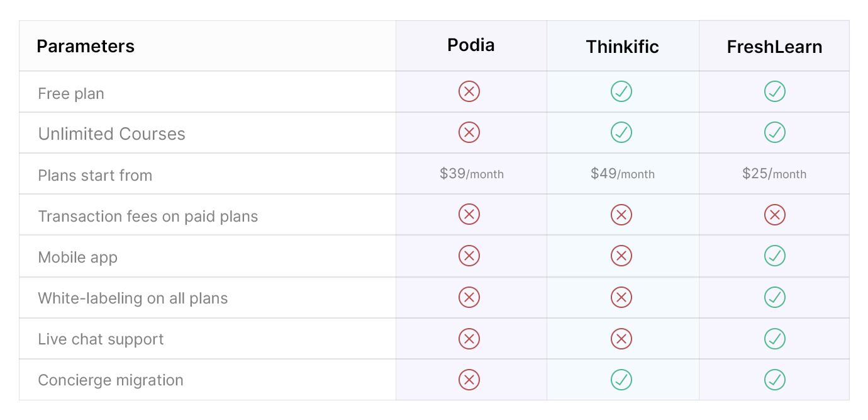Click FreshLearn's green check for Mobile app
868x420 pixels.
pos(774,256)
